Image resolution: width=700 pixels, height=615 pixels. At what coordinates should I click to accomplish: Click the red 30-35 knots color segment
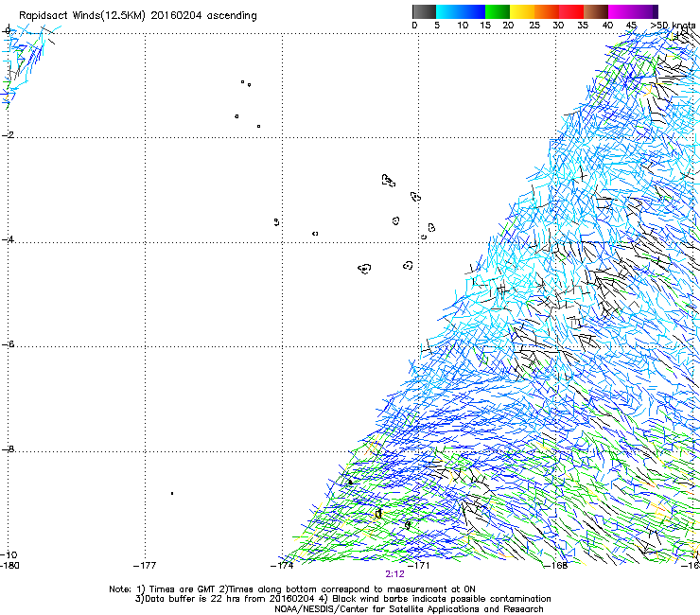pyautogui.click(x=571, y=11)
